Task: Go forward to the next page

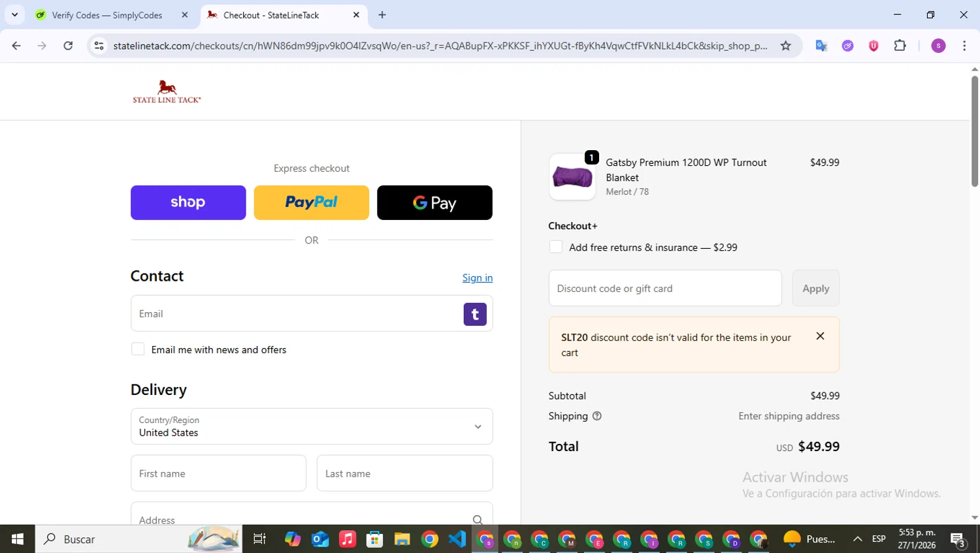Action: click(42, 46)
